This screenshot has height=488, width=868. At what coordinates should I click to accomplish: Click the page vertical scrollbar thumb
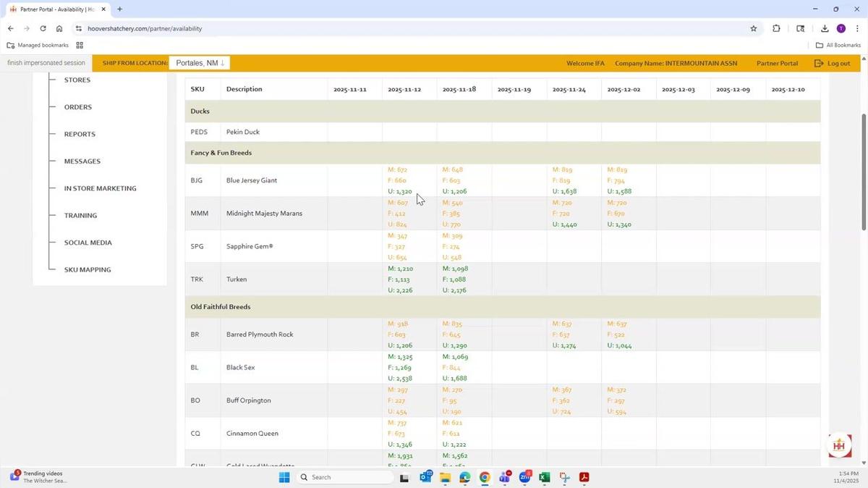point(863,172)
